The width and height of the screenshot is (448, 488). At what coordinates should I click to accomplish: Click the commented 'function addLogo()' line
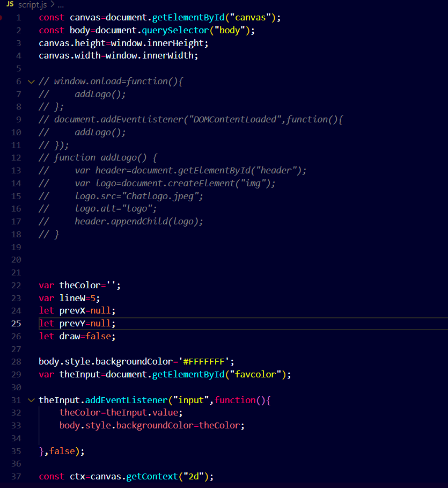pyautogui.click(x=98, y=158)
